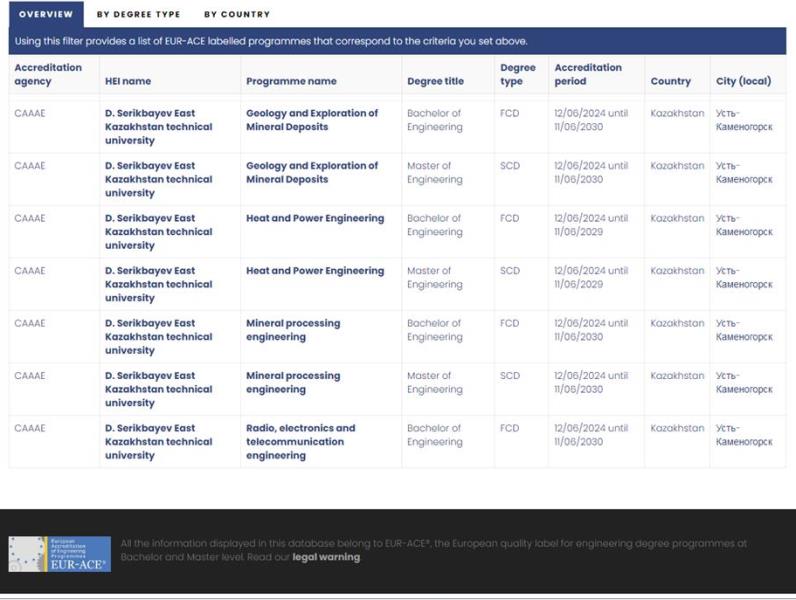Image resolution: width=796 pixels, height=600 pixels.
Task: Open HEI name in Master Heat and Power row
Action: coord(158,284)
